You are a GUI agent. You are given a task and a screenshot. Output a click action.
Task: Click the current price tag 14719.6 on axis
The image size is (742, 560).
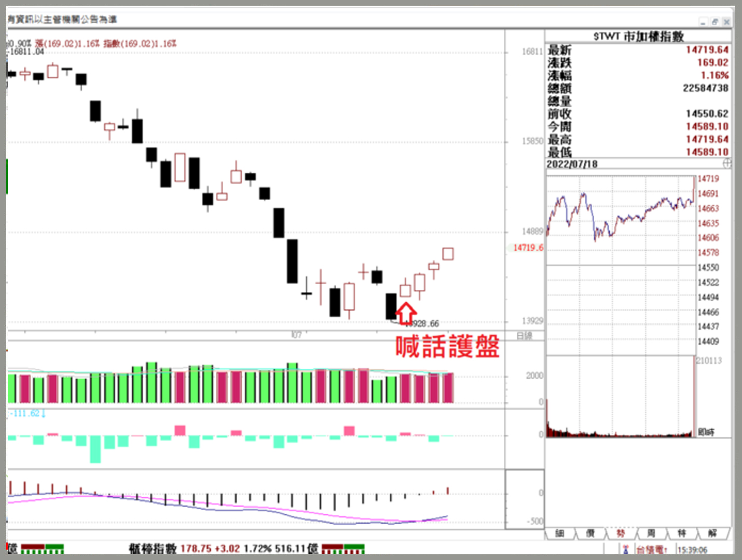[x=528, y=247]
